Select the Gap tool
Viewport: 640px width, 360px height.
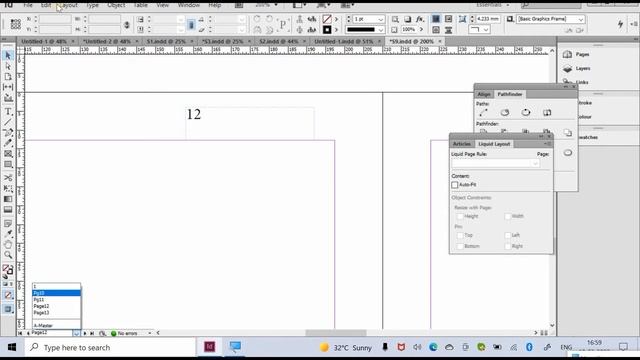pos(8,87)
